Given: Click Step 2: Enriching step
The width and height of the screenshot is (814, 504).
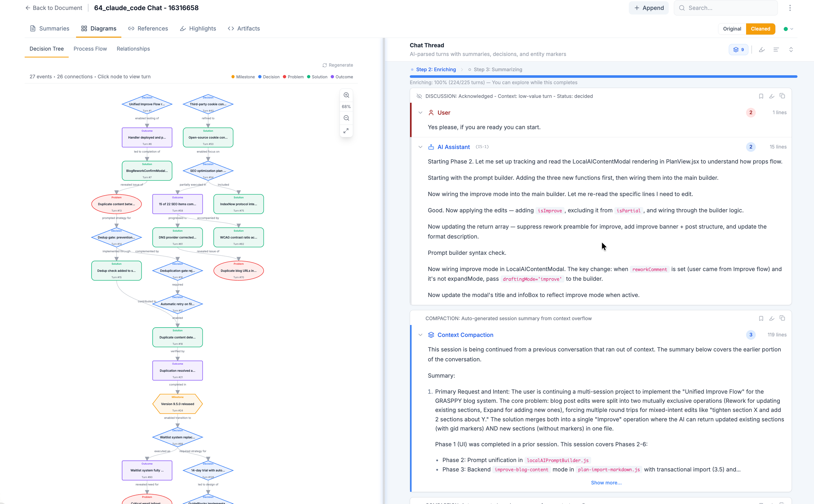Looking at the screenshot, I should (x=433, y=70).
